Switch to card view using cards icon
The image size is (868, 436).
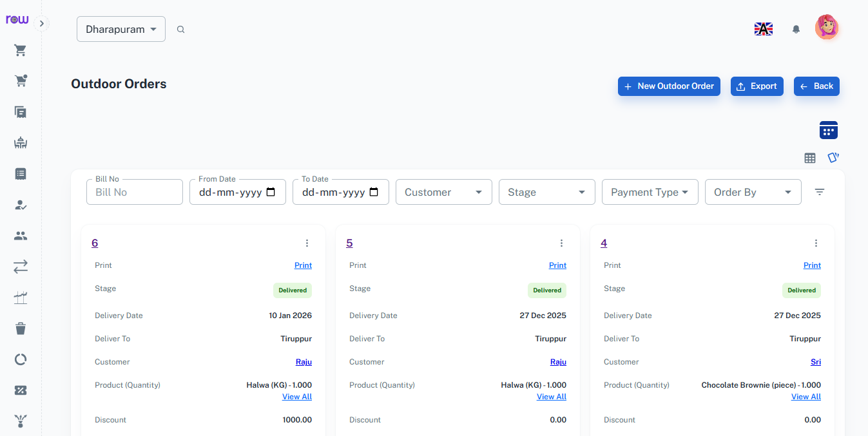click(833, 157)
